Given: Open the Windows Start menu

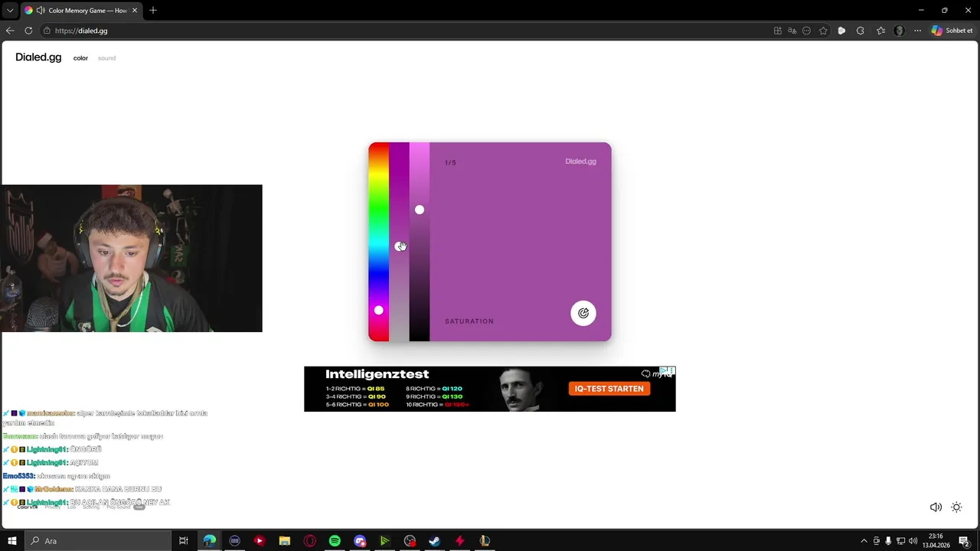Looking at the screenshot, I should (12, 541).
